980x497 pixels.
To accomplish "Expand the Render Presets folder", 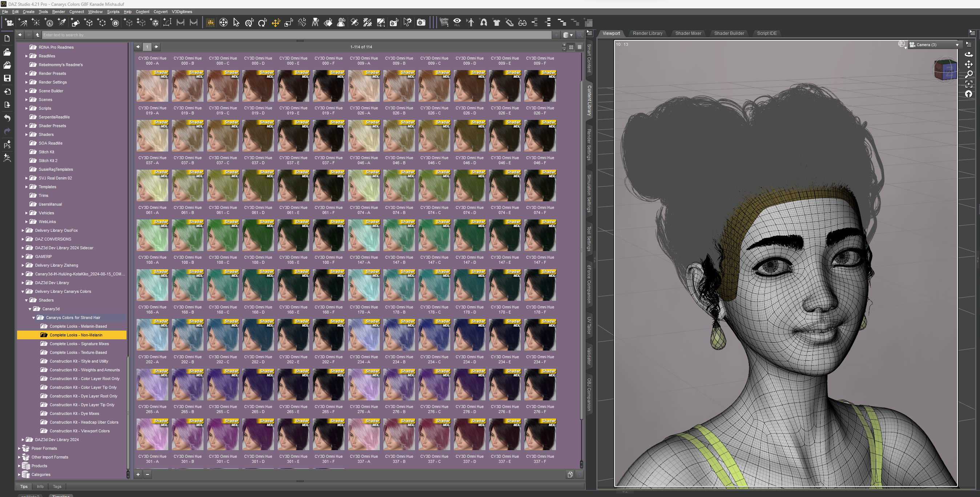I will [26, 73].
